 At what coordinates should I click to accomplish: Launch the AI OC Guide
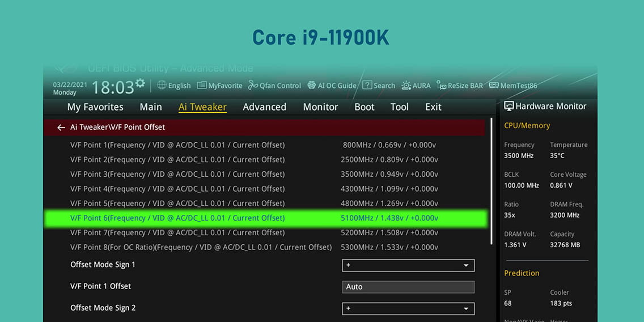pyautogui.click(x=332, y=86)
